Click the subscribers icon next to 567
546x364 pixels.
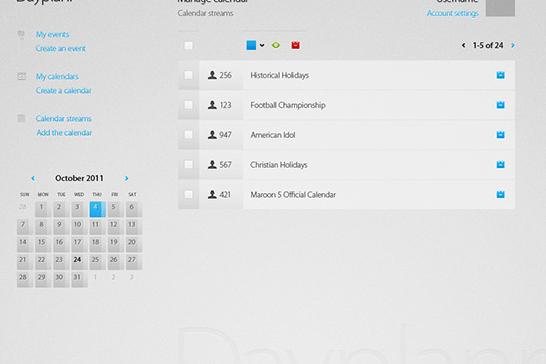(212, 164)
